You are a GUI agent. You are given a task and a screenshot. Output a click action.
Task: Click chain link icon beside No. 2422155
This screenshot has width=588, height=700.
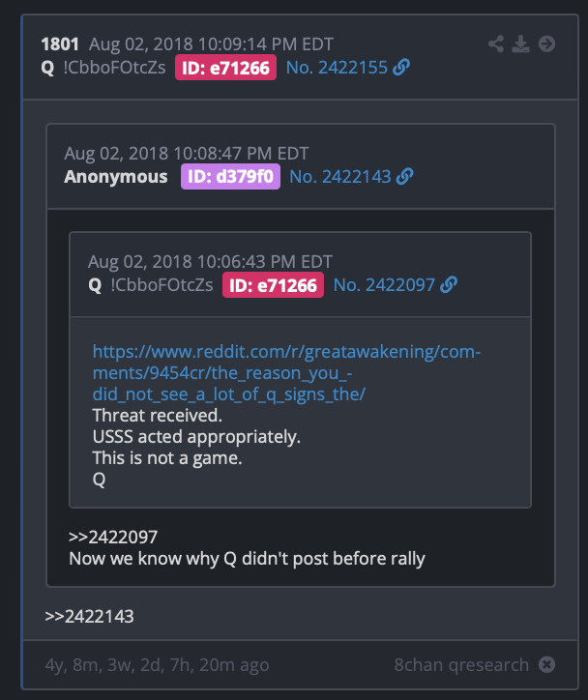[x=401, y=68]
